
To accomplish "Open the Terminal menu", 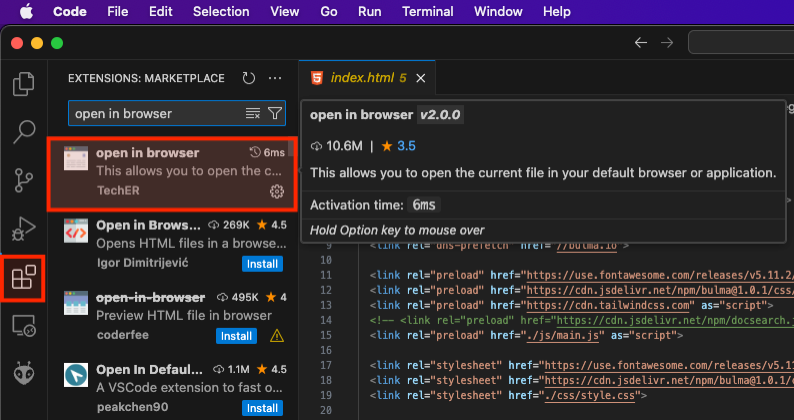I will [x=427, y=12].
